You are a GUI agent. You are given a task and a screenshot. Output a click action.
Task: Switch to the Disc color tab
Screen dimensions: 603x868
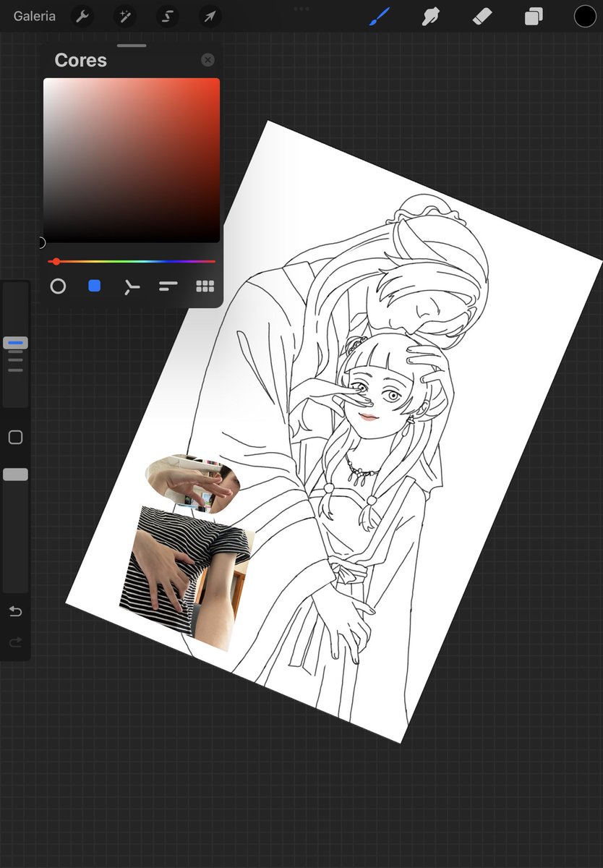click(x=58, y=286)
